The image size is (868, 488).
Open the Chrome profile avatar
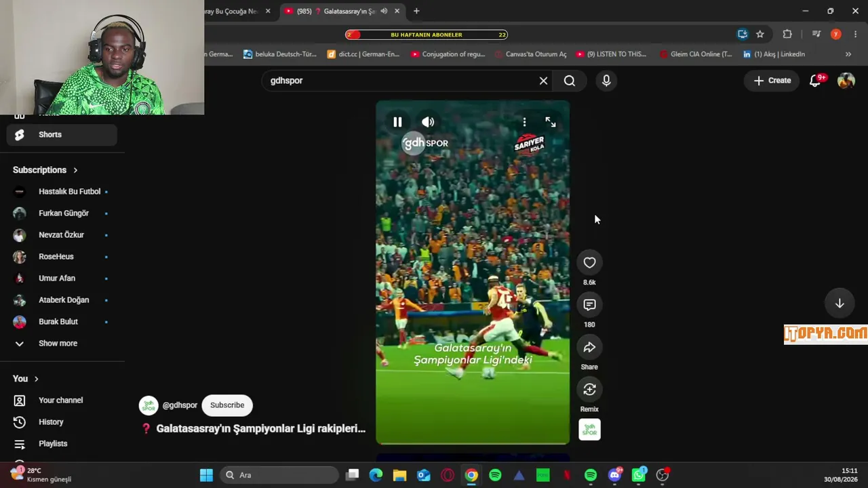pos(836,35)
